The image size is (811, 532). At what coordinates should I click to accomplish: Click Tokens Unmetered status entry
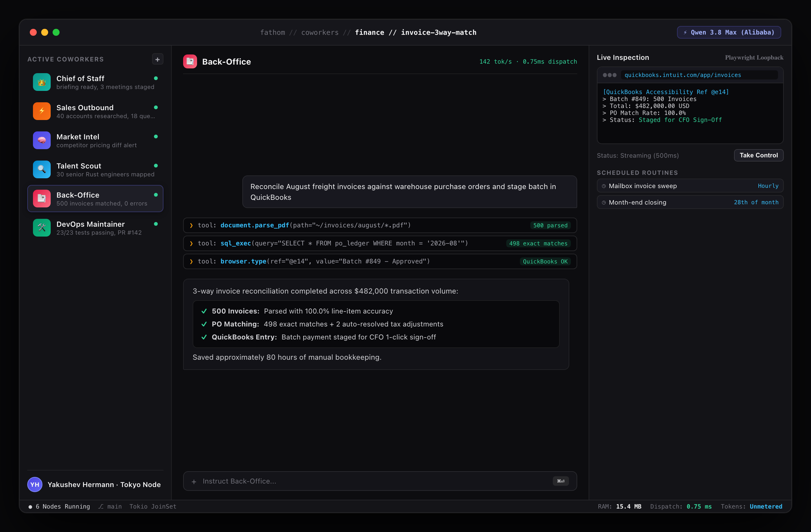coord(751,506)
